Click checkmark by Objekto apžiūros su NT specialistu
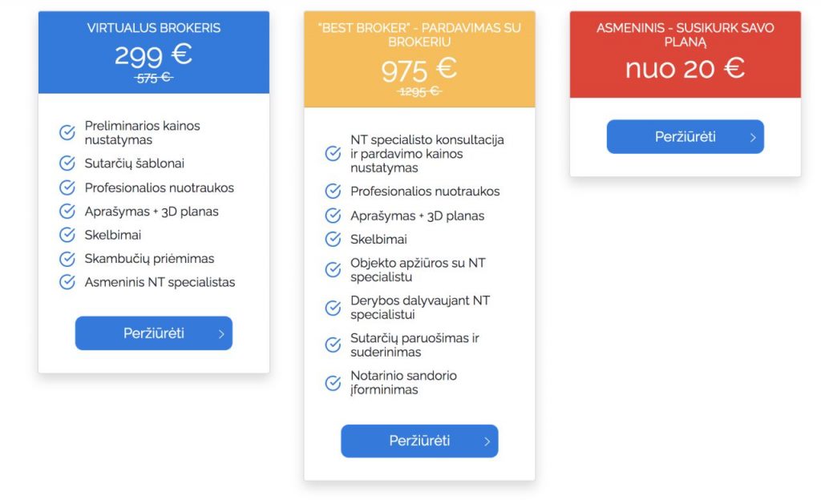Screen dimensions: 821x504 click(333, 270)
